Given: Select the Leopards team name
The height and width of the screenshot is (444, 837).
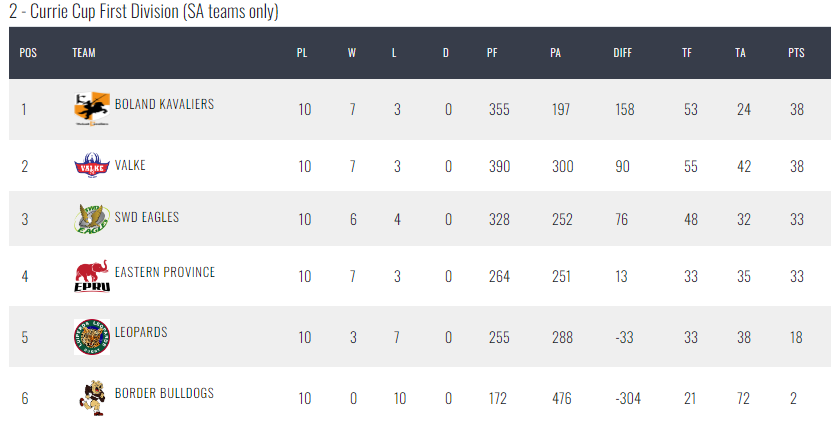Looking at the screenshot, I should click(141, 332).
